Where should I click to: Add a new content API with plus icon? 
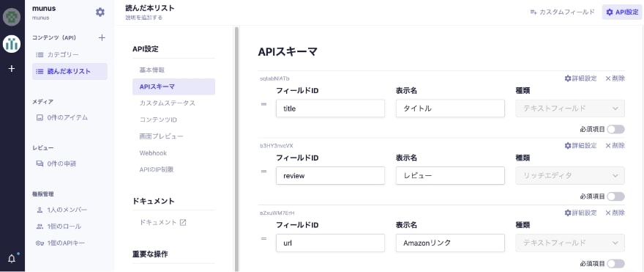[102, 38]
